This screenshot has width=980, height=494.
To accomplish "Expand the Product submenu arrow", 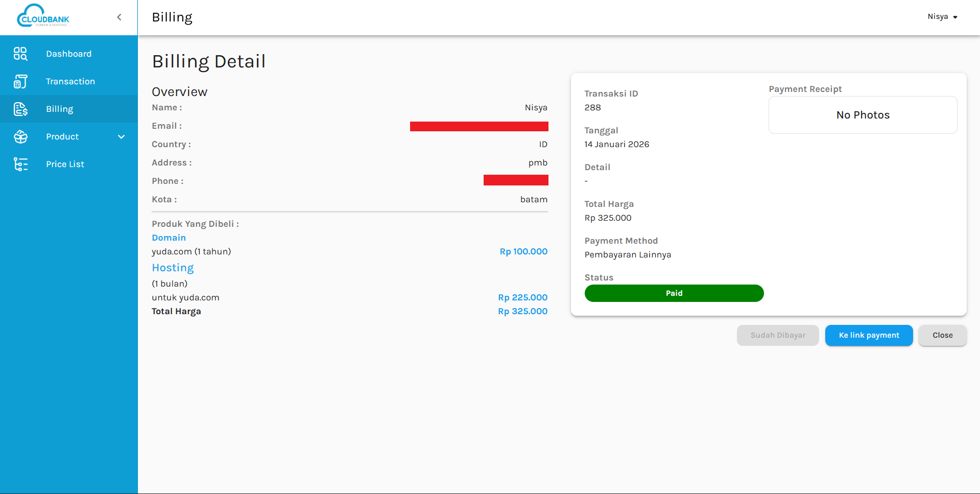I will point(121,136).
